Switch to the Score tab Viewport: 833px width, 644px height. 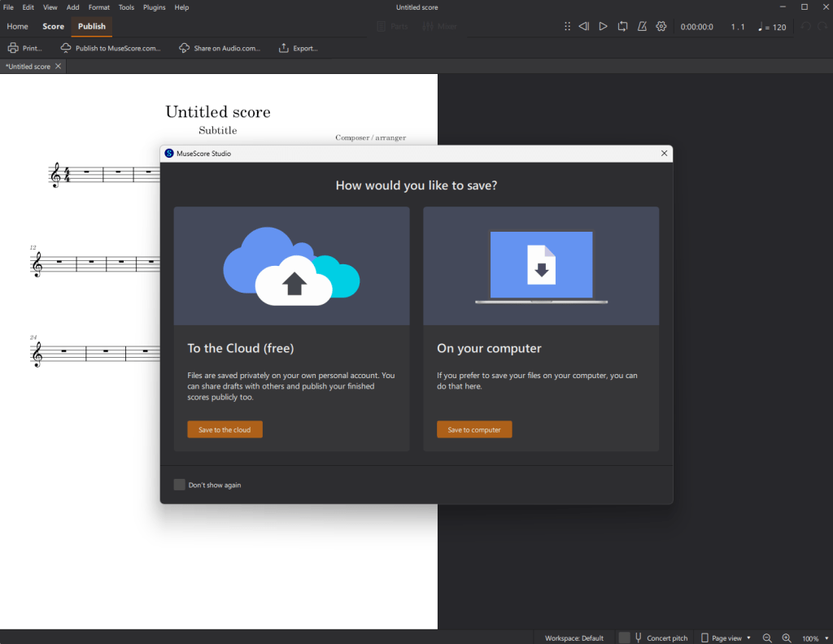click(x=53, y=27)
